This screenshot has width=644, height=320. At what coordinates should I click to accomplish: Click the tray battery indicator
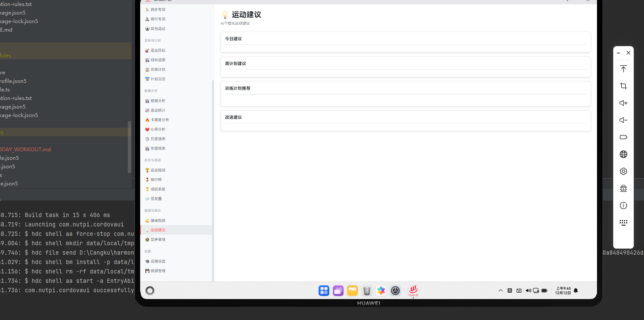click(544, 291)
